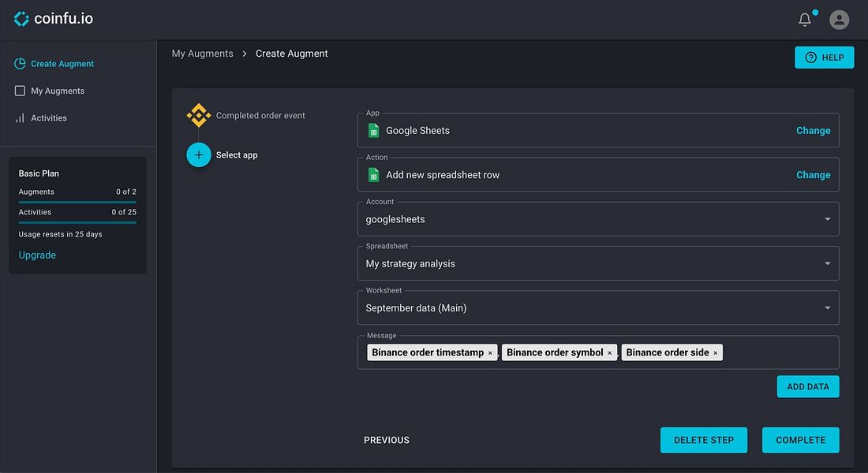This screenshot has height=473, width=868.
Task: Click the Select app step label
Action: coord(237,155)
